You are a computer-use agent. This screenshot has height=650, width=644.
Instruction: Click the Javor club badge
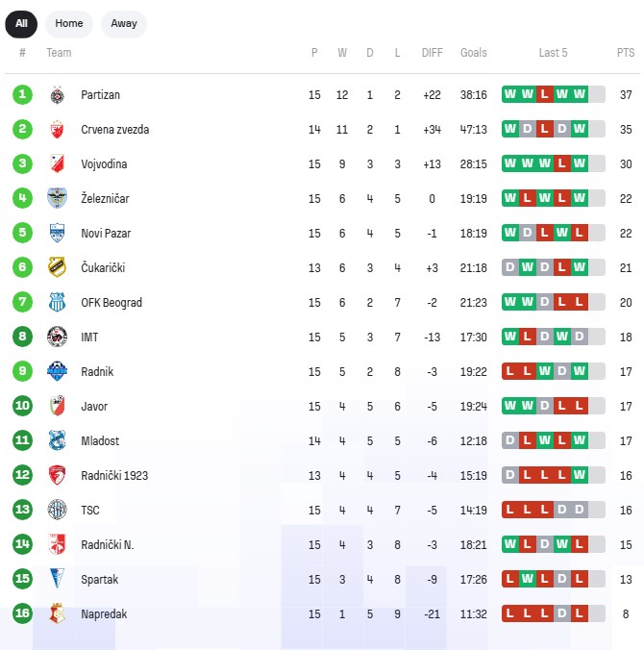click(57, 407)
